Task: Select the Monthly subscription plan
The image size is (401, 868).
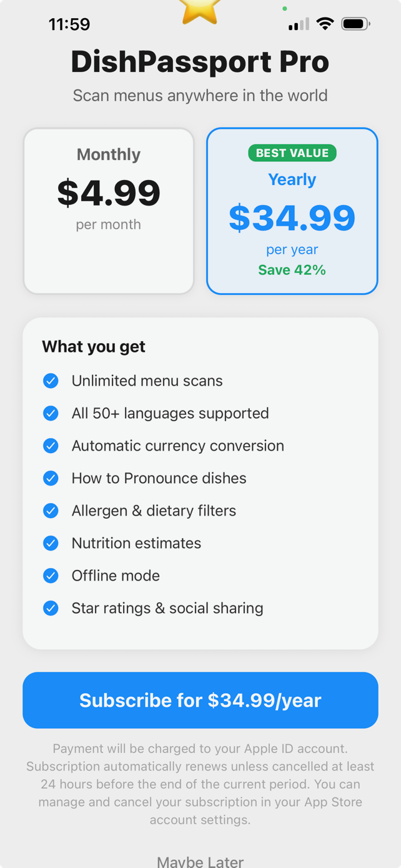Action: pyautogui.click(x=109, y=211)
